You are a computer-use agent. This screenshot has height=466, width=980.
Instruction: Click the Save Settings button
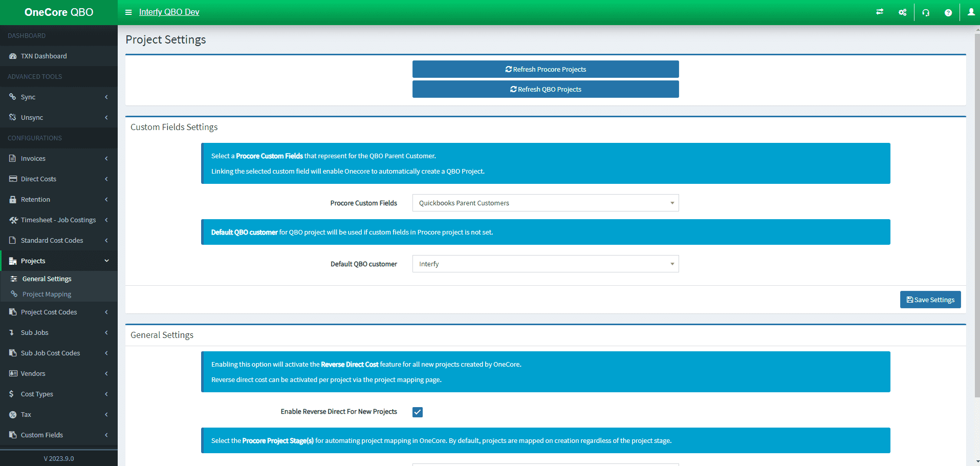tap(930, 300)
